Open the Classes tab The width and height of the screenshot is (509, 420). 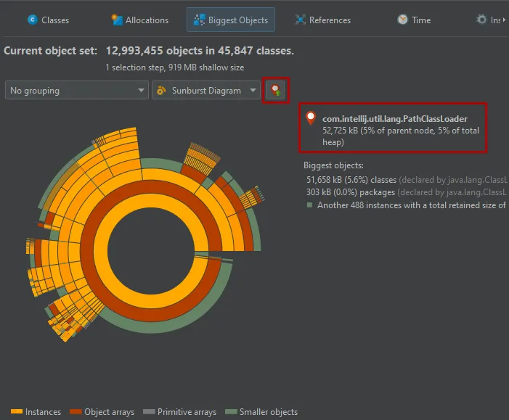pos(49,20)
